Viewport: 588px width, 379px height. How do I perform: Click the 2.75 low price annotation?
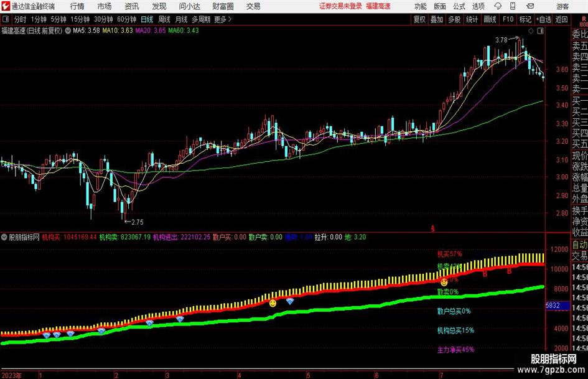(x=138, y=222)
